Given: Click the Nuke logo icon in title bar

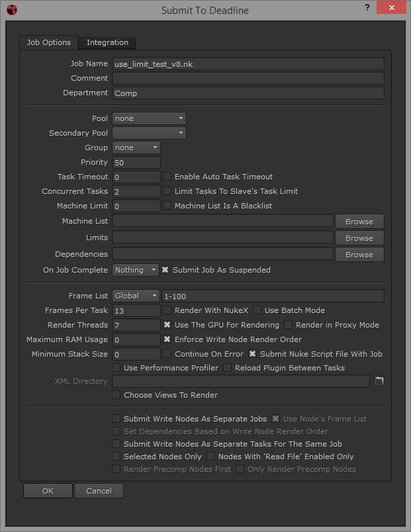Looking at the screenshot, I should point(11,10).
